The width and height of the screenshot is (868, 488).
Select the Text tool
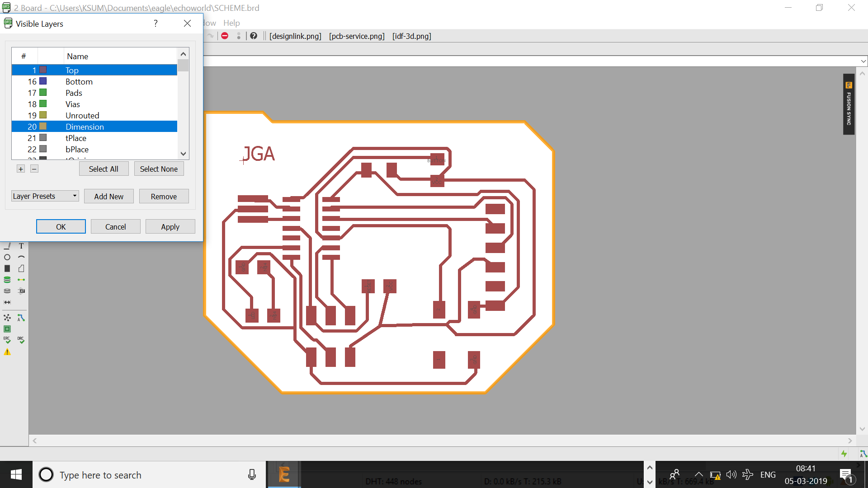coord(21,246)
